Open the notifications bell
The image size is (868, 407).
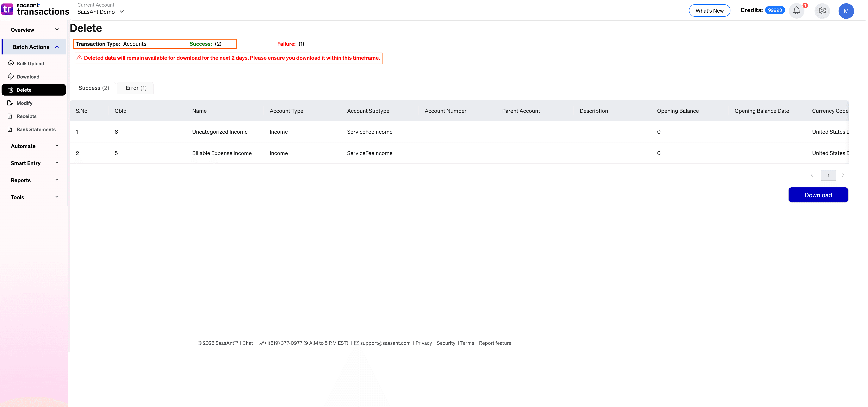(x=796, y=10)
